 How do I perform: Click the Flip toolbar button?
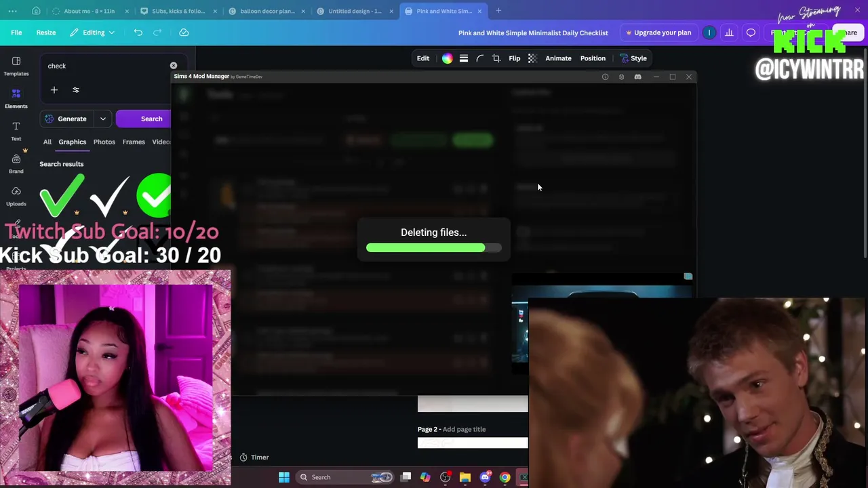(x=515, y=58)
